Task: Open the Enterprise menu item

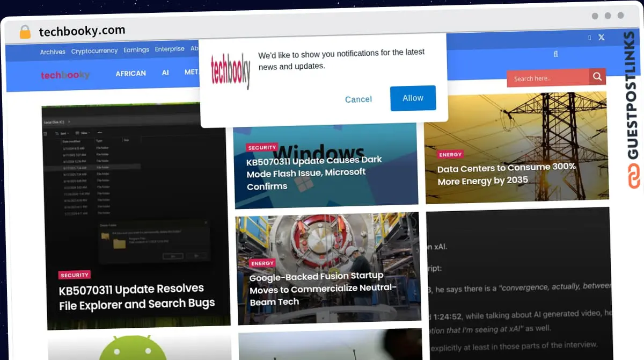Action: (x=170, y=48)
